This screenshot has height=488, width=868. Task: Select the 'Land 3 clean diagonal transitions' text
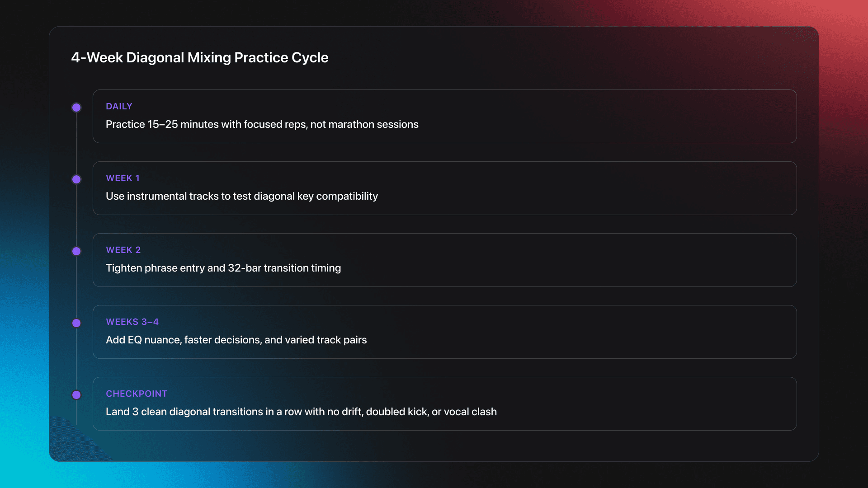[301, 412]
